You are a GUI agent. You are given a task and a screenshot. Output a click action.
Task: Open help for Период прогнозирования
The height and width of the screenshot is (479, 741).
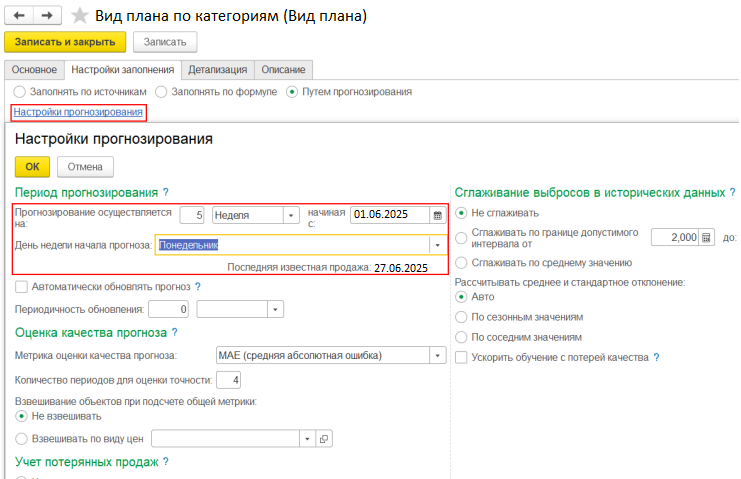(166, 192)
